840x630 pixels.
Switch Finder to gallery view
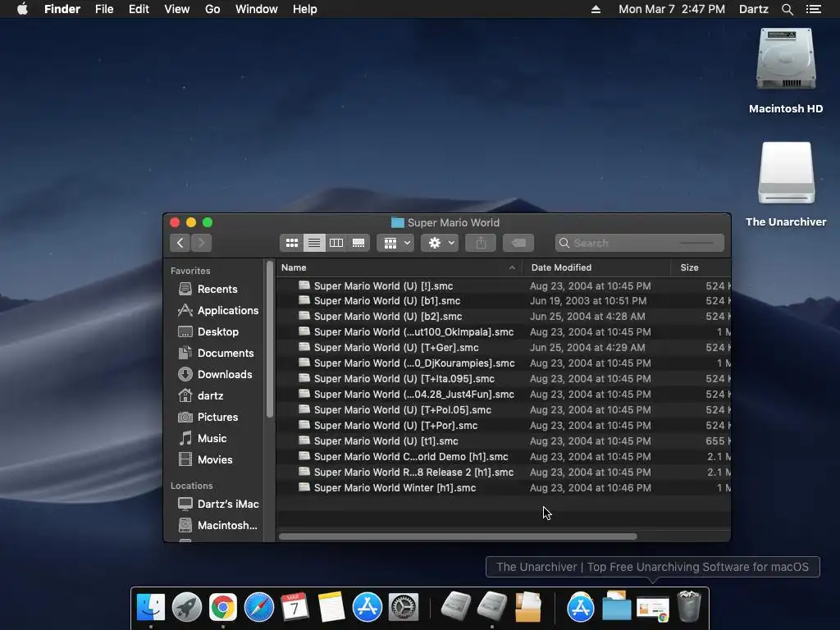pos(358,243)
